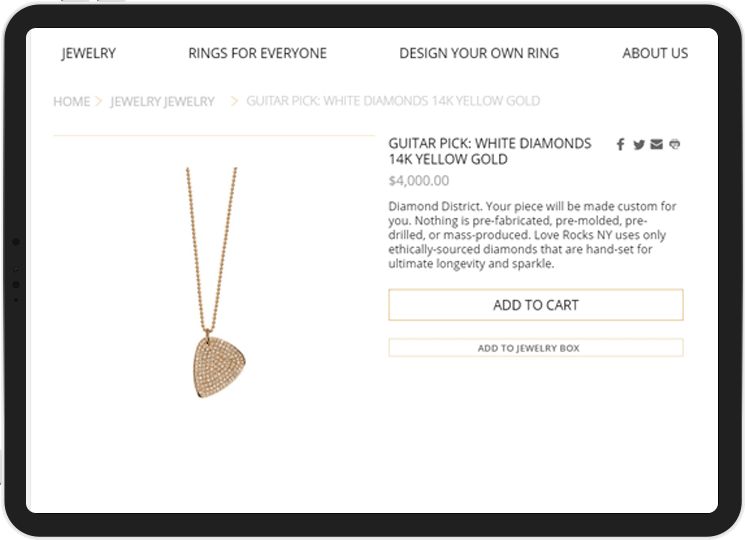
Task: Click the breadcrumb arrow after Home
Action: pyautogui.click(x=99, y=101)
